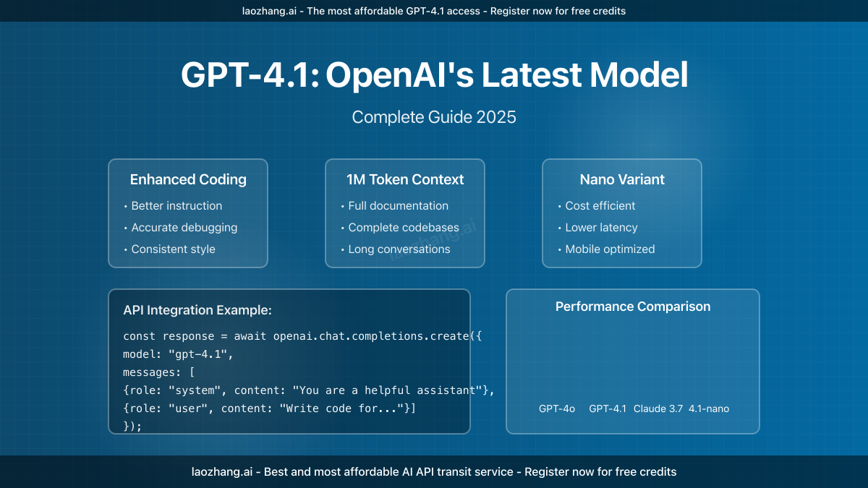Click the closing "});" code line
Image resolution: width=868 pixels, height=488 pixels.
(132, 427)
